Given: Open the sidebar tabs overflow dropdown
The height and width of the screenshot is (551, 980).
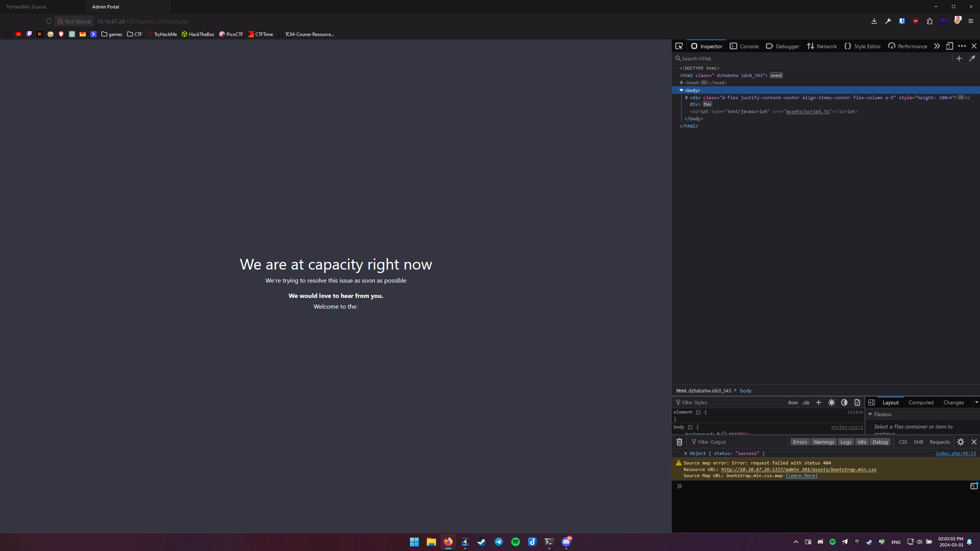Looking at the screenshot, I should [977, 403].
